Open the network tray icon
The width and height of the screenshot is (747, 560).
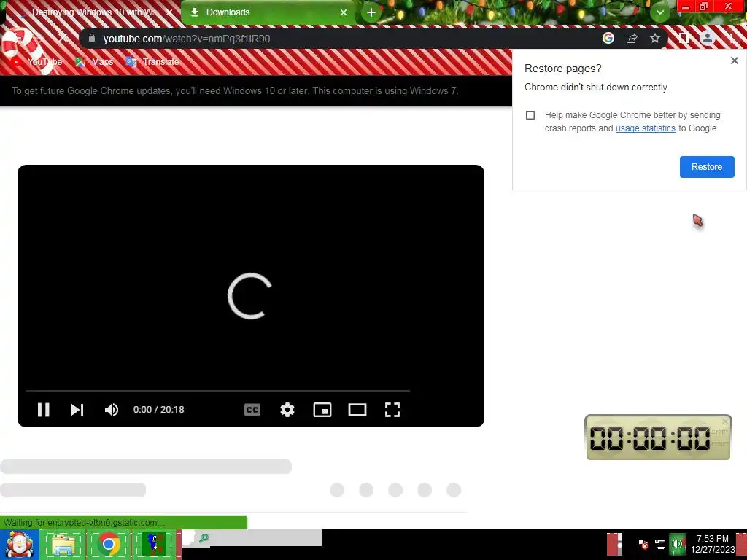(x=659, y=544)
